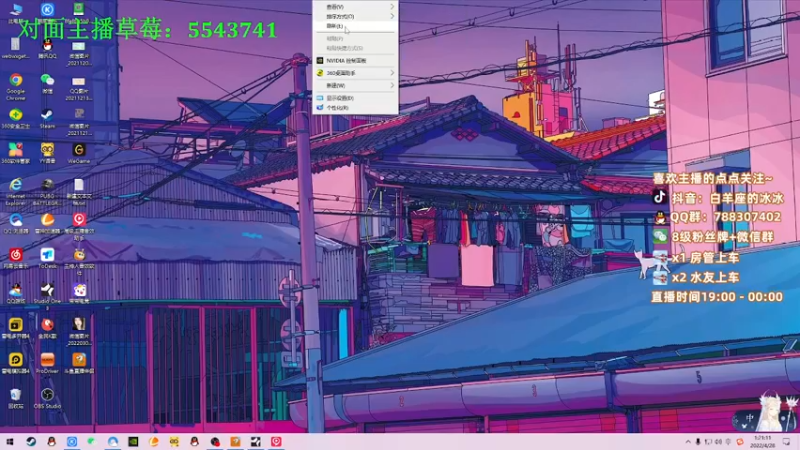Click the microphone icon in system tray
The height and width of the screenshot is (450, 800).
698,442
